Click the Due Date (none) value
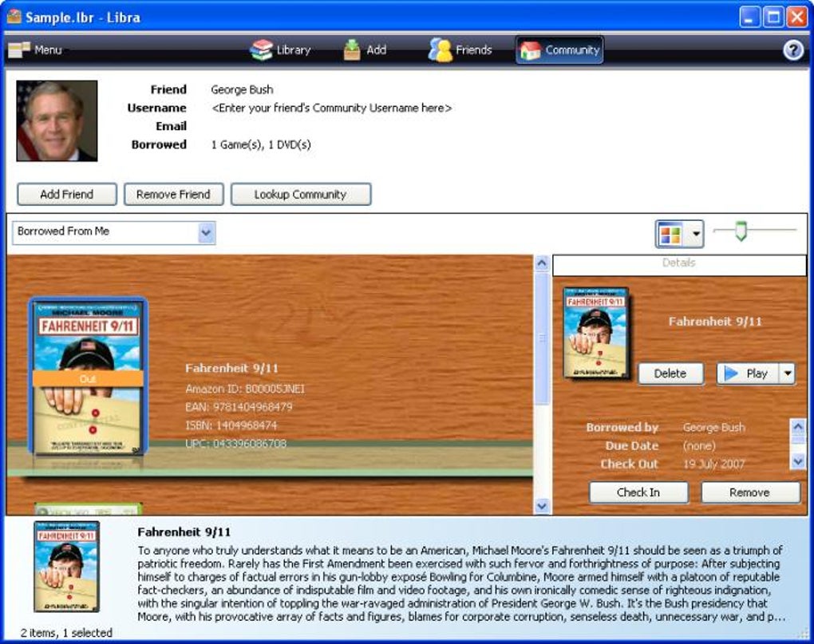Viewport: 814px width, 644px height. pos(699,446)
